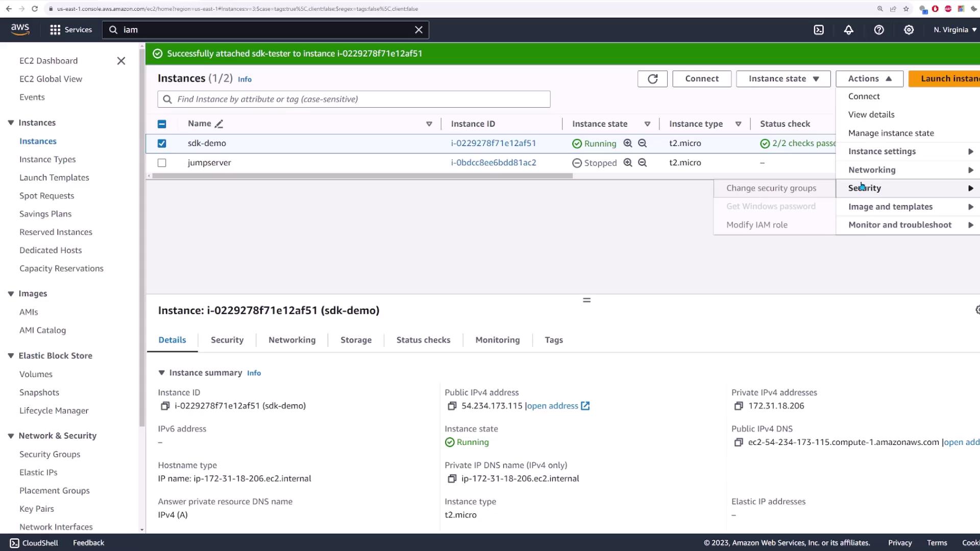
Task: Click the help question mark icon
Action: point(878,30)
